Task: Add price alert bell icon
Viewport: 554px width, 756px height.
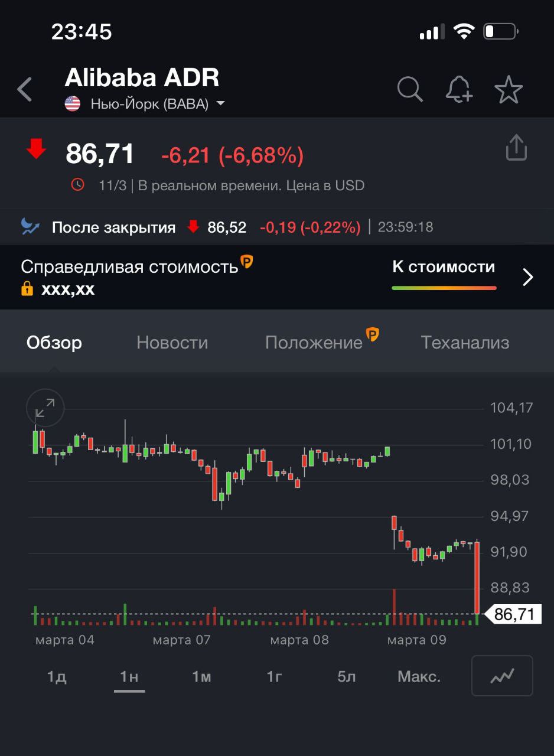Action: tap(459, 90)
